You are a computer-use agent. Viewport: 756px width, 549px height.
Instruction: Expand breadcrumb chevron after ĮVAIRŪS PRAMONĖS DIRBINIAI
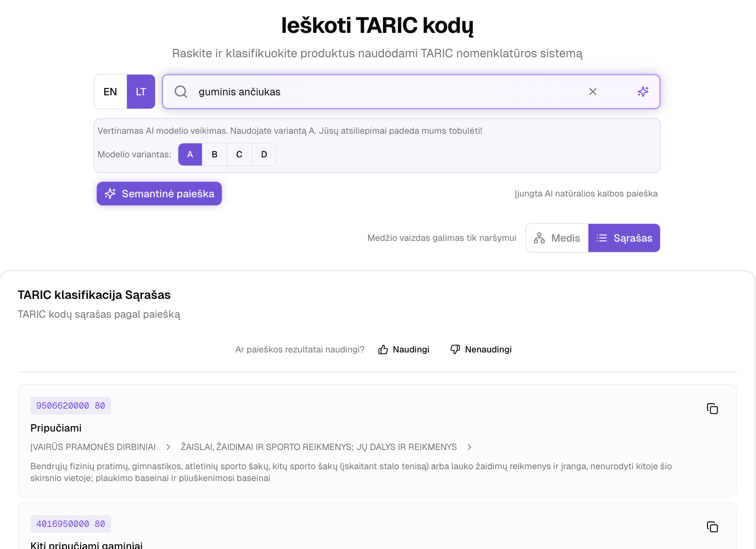tap(168, 447)
